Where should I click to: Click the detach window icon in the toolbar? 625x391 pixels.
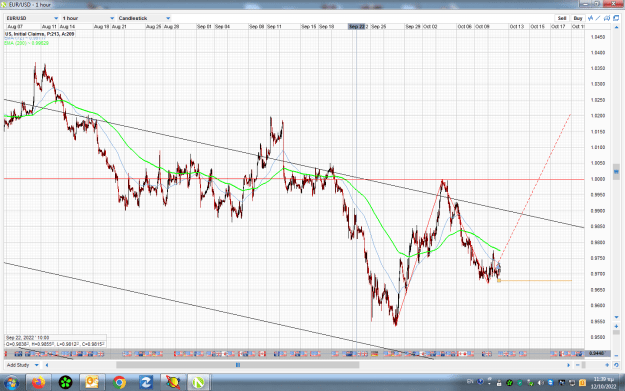pyautogui.click(x=616, y=18)
